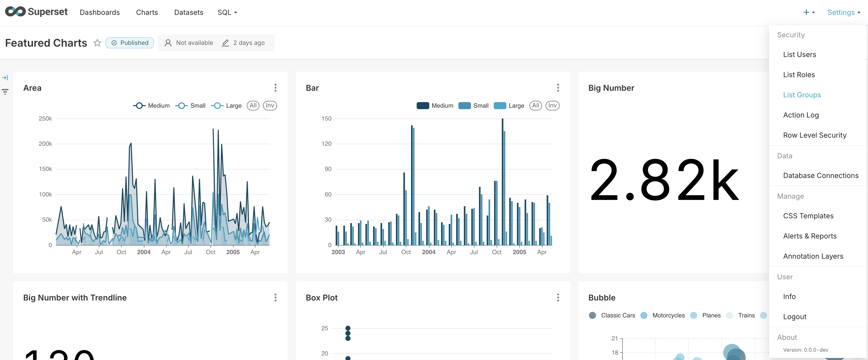Image resolution: width=868 pixels, height=360 pixels.
Task: Click the Box Plot chart title
Action: [x=321, y=298]
